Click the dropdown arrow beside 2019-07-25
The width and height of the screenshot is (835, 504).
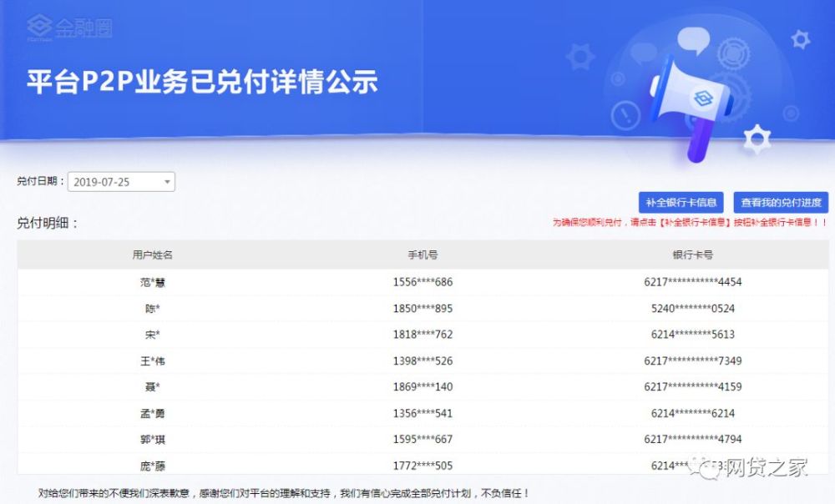coord(167,181)
